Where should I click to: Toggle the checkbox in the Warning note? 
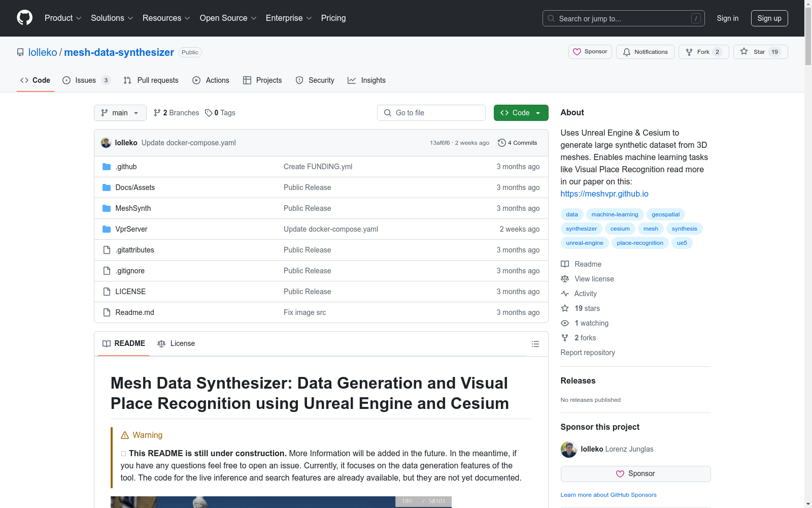123,454
